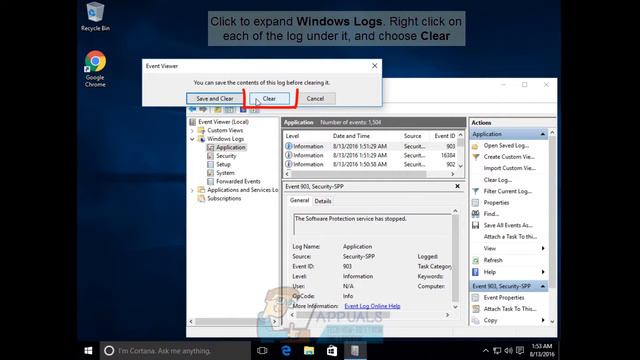Click Open Saved Log action

click(x=506, y=145)
